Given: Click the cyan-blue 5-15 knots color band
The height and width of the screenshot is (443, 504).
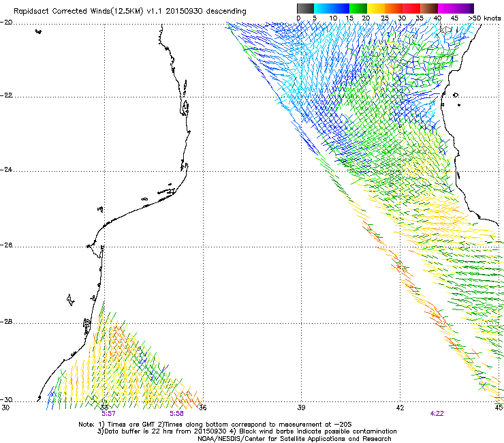Looking at the screenshot, I should tap(332, 8).
